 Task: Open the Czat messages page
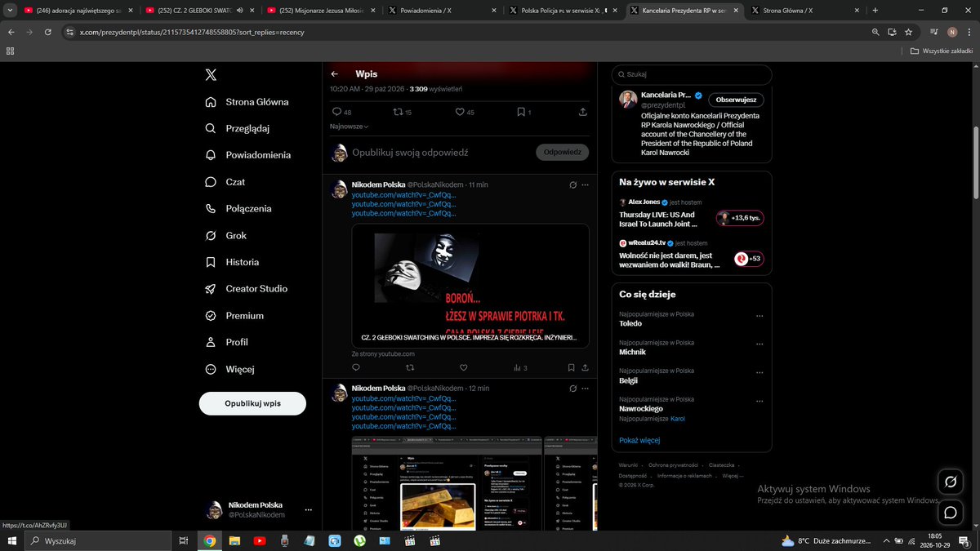click(x=225, y=182)
